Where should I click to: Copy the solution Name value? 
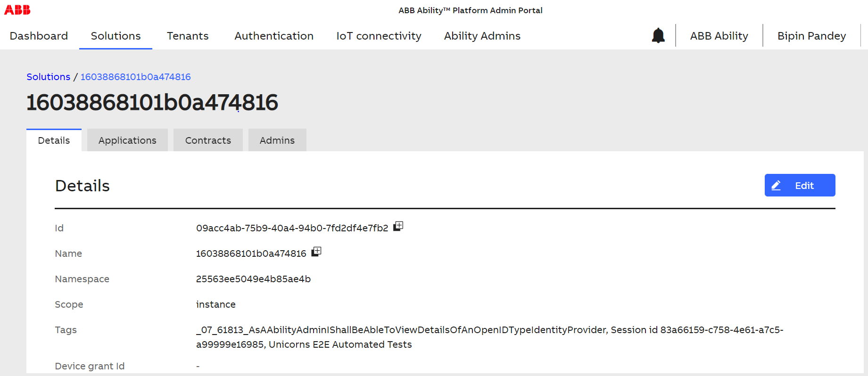click(316, 252)
